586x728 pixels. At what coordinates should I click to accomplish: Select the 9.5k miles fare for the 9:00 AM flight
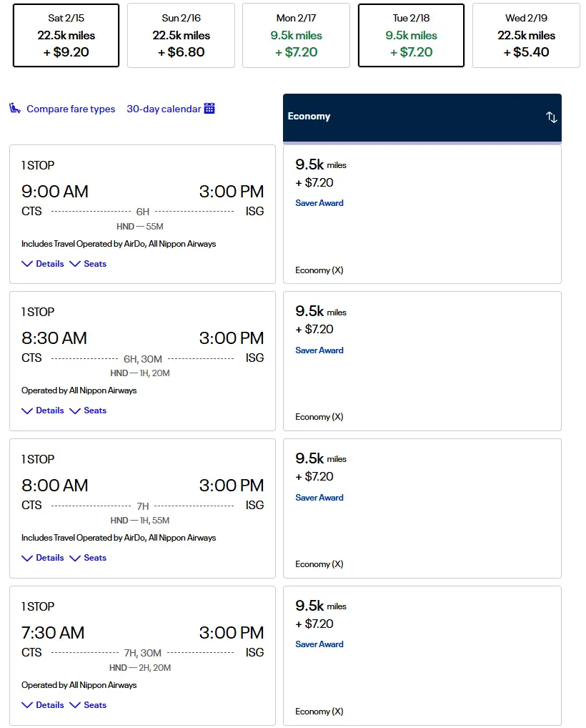(422, 213)
